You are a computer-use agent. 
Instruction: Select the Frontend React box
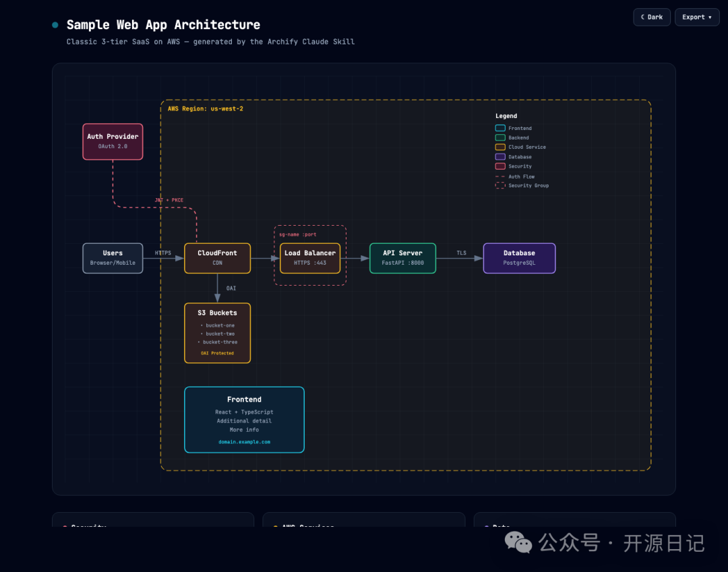[244, 420]
